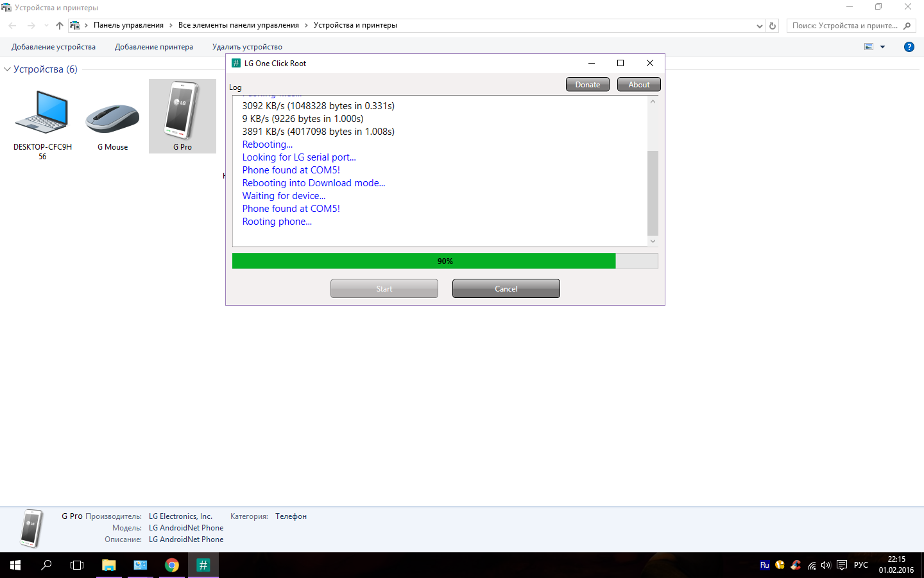The image size is (924, 578).
Task: Click the 'Rooting phone...' log line
Action: pyautogui.click(x=277, y=222)
